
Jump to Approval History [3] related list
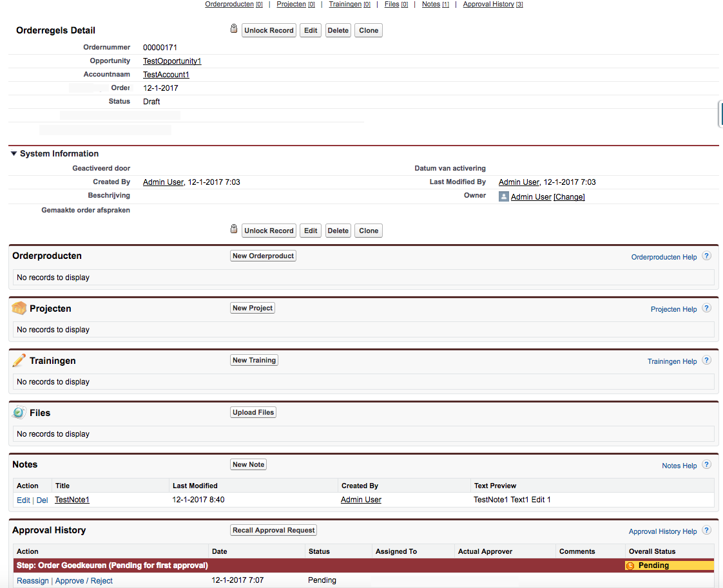(493, 4)
